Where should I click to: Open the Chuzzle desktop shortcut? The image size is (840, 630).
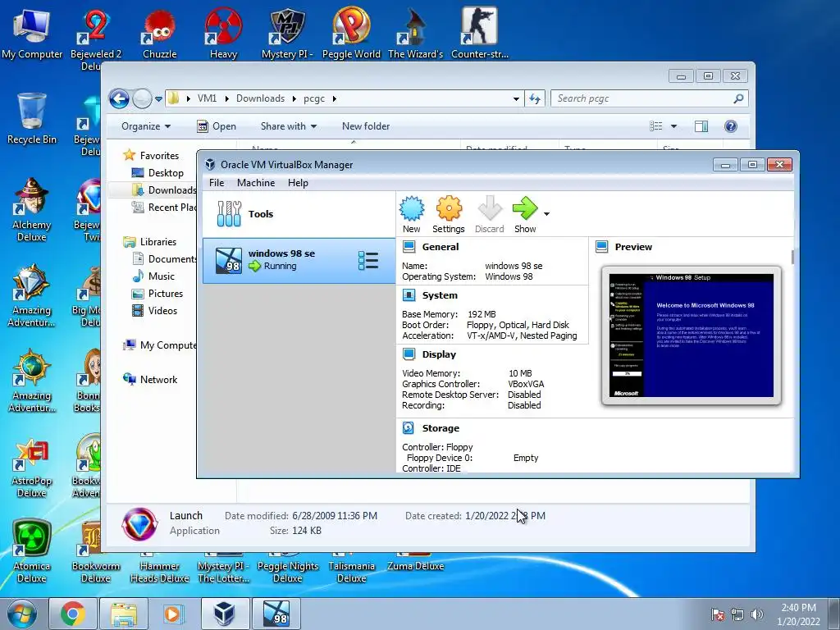(x=160, y=34)
